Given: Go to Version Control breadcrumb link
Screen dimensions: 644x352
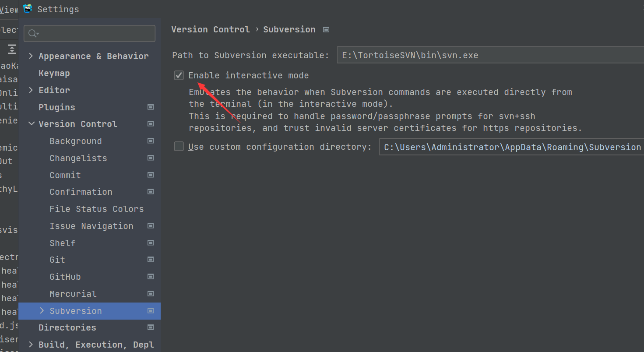Looking at the screenshot, I should [x=211, y=29].
